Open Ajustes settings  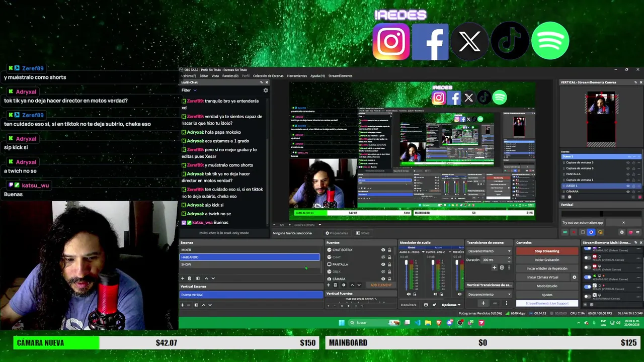(x=547, y=295)
